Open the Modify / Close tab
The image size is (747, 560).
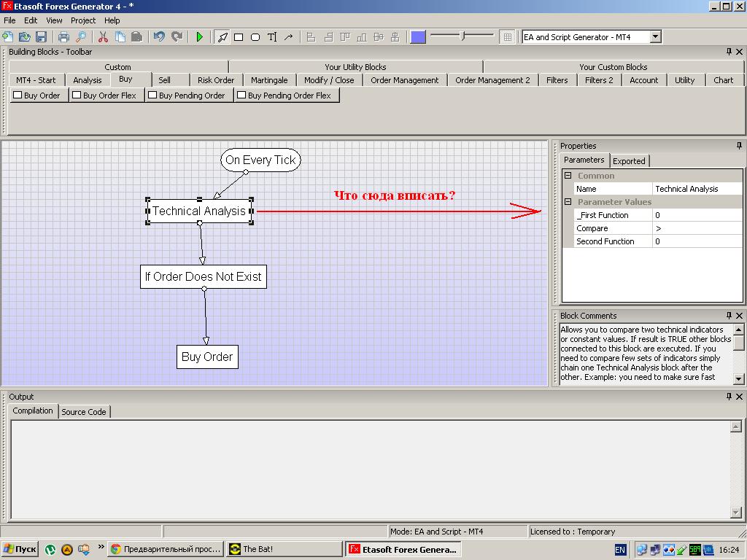329,80
